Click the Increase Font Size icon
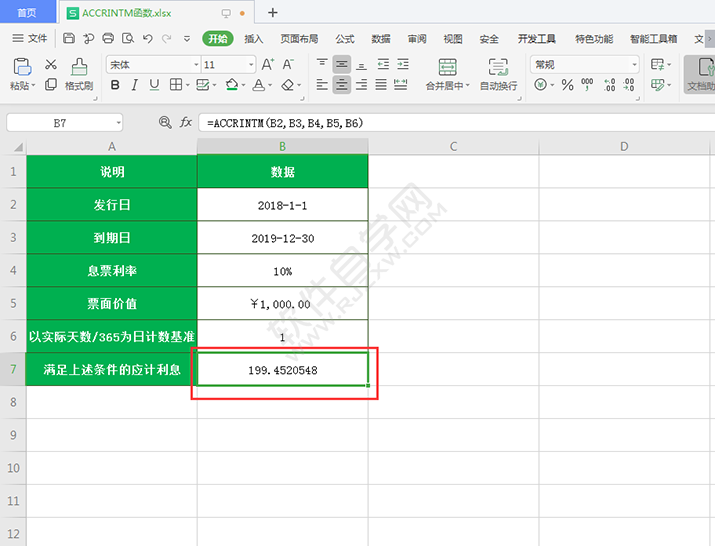Viewport: 715px width, 546px height. (267, 64)
